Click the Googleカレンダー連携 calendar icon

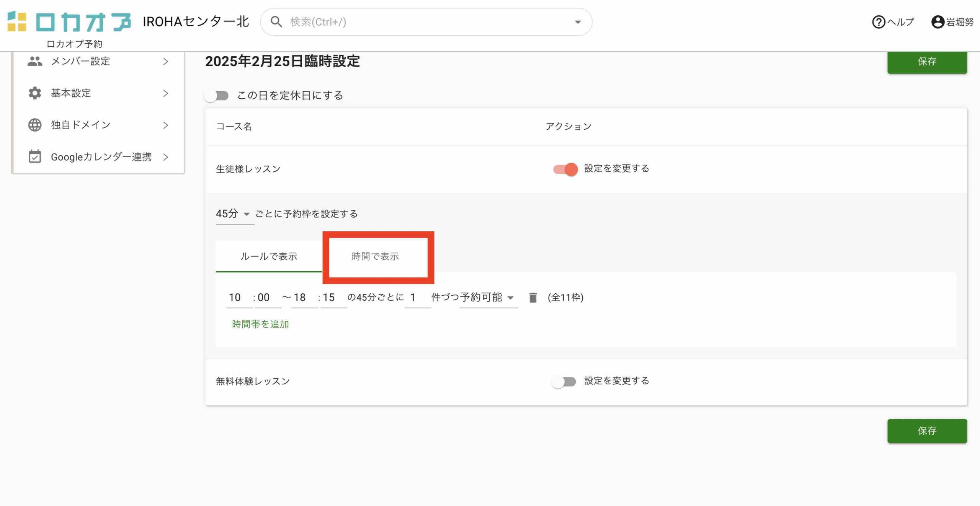point(35,157)
